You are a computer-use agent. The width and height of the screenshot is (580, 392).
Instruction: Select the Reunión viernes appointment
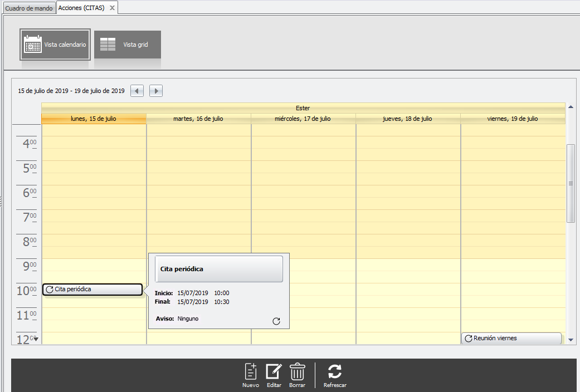pos(511,339)
